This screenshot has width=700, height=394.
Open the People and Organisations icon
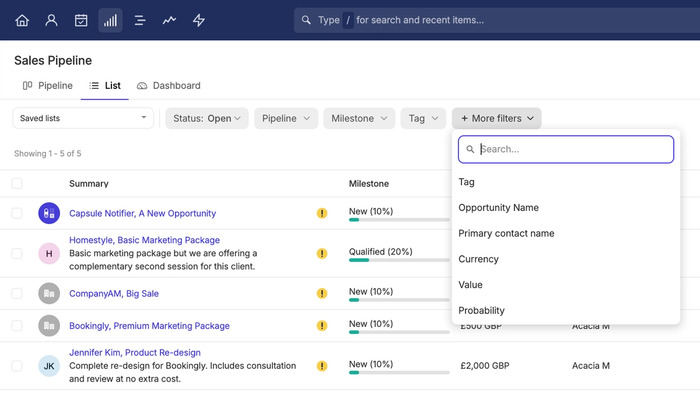51,20
